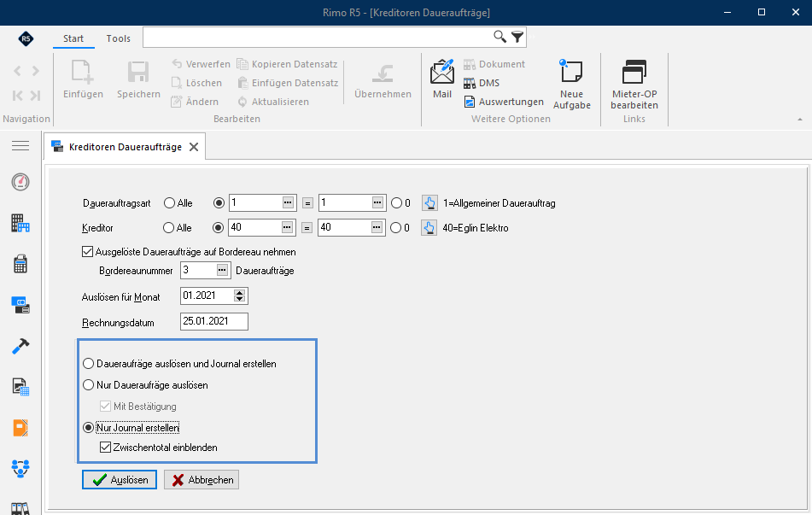The width and height of the screenshot is (812, 515).
Task: Close the Kreditoren Daueraufträge tab
Action: pos(194,147)
